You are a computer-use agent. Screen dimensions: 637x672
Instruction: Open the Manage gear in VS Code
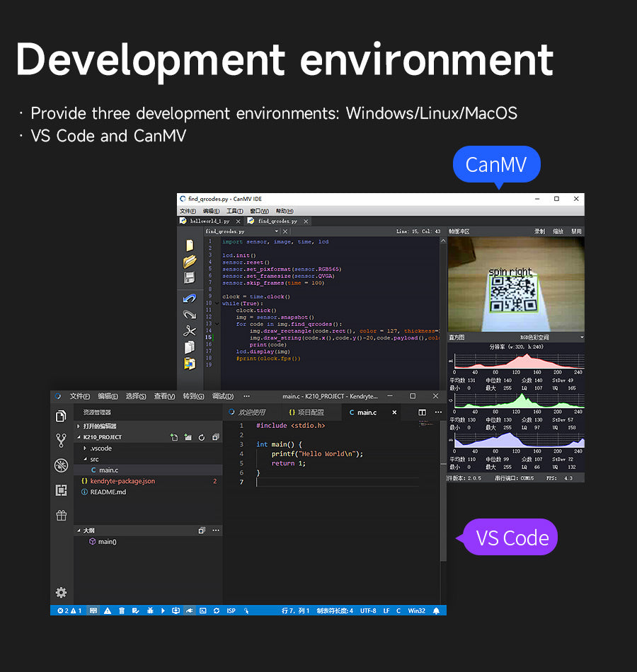(62, 592)
